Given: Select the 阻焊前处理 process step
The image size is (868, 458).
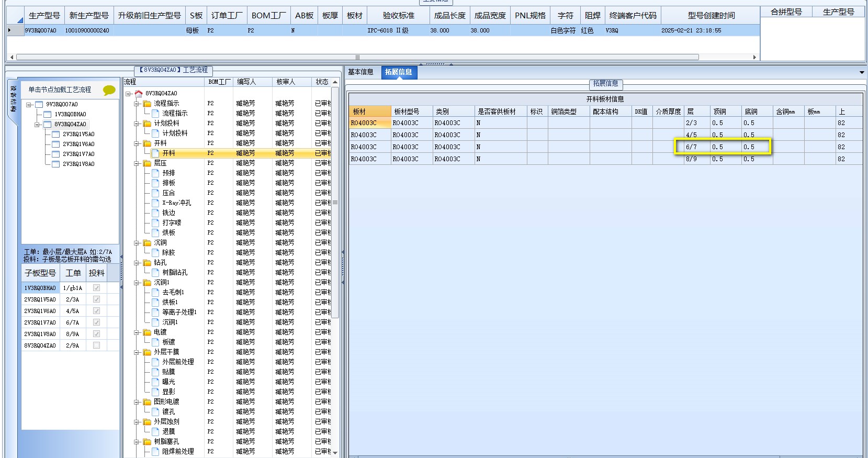Looking at the screenshot, I should click(x=178, y=452).
